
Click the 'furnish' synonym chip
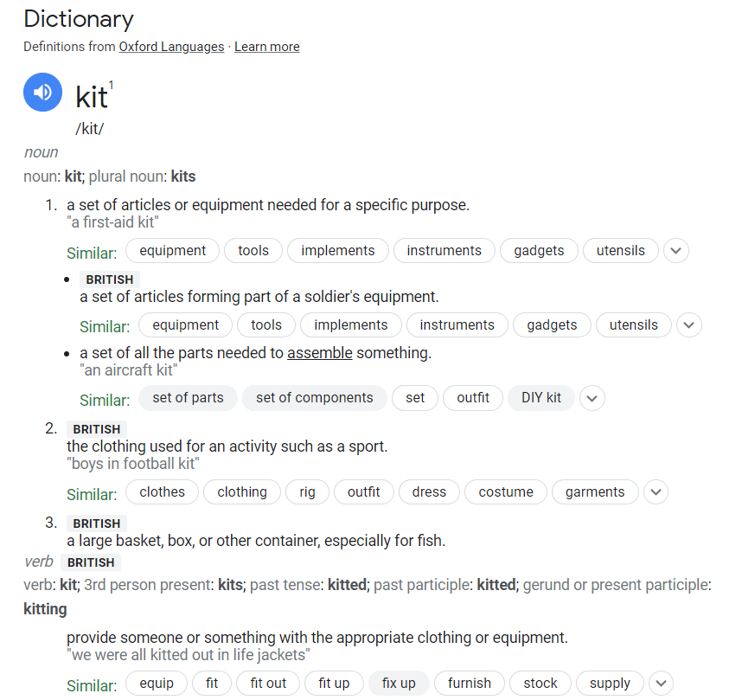pyautogui.click(x=470, y=683)
